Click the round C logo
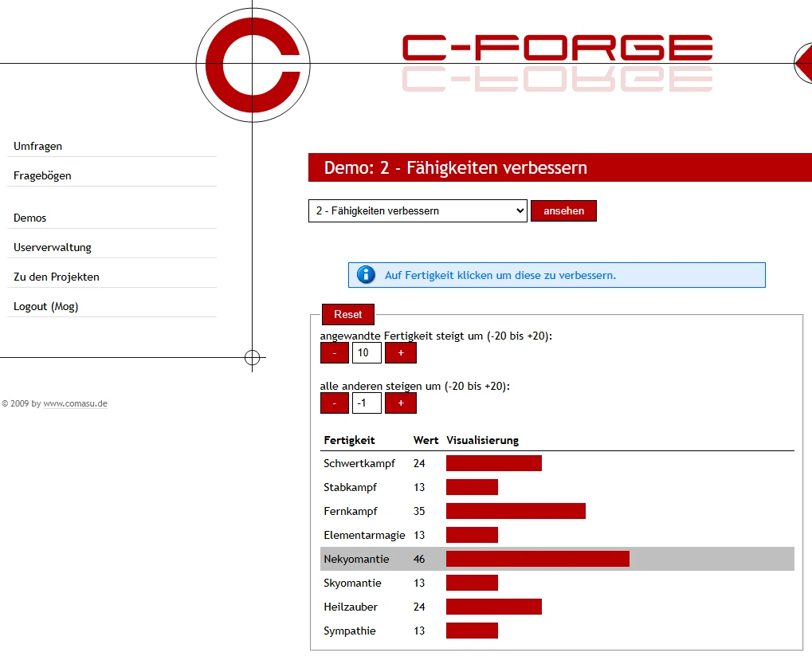The image size is (812, 672). pos(253,65)
